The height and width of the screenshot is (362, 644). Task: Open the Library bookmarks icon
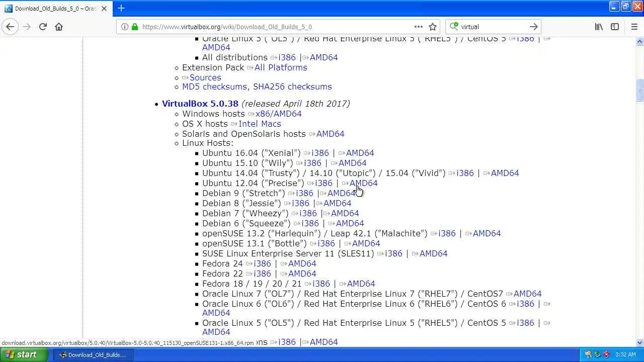(599, 27)
